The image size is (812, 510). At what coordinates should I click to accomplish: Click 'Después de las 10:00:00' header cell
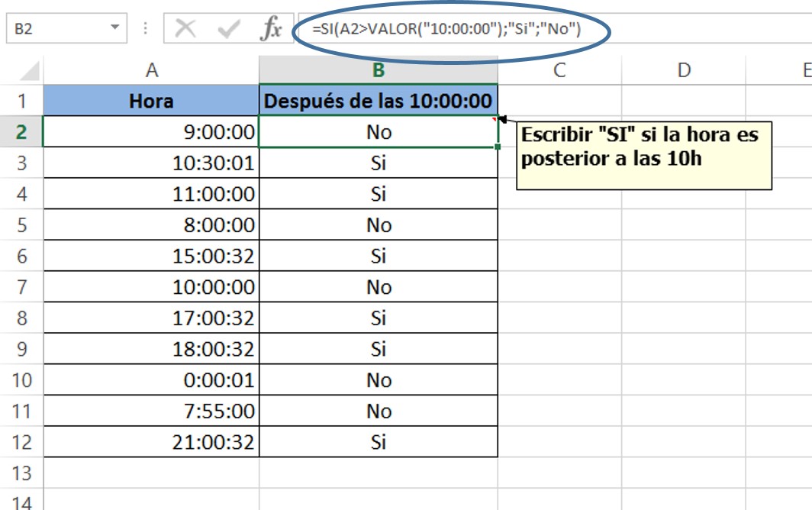click(379, 101)
